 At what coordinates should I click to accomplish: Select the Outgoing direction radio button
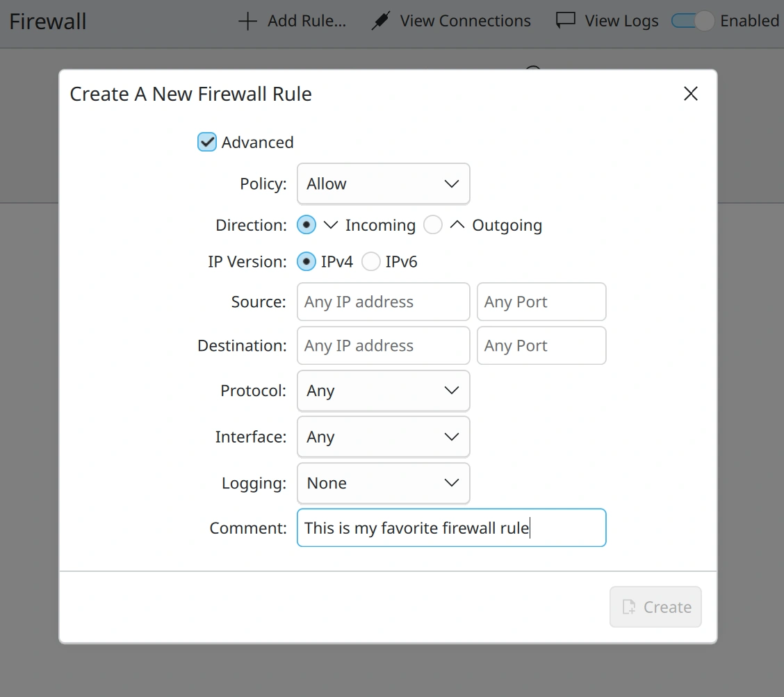point(433,225)
